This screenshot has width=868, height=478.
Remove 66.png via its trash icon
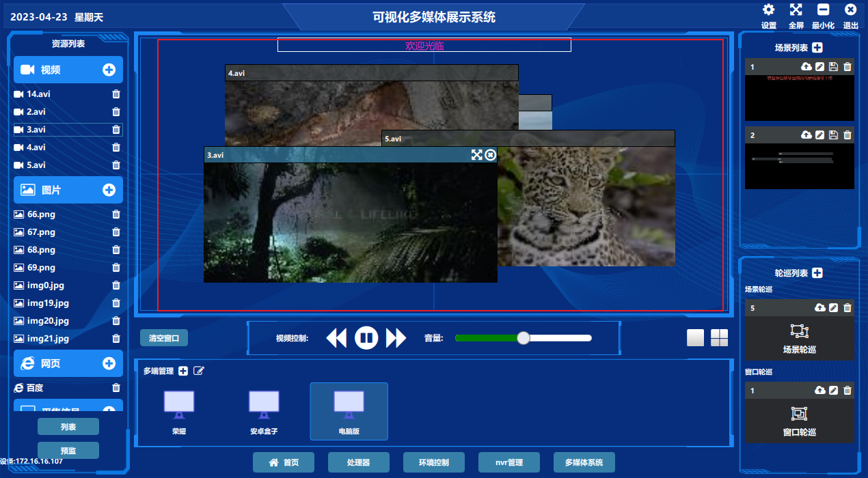116,214
